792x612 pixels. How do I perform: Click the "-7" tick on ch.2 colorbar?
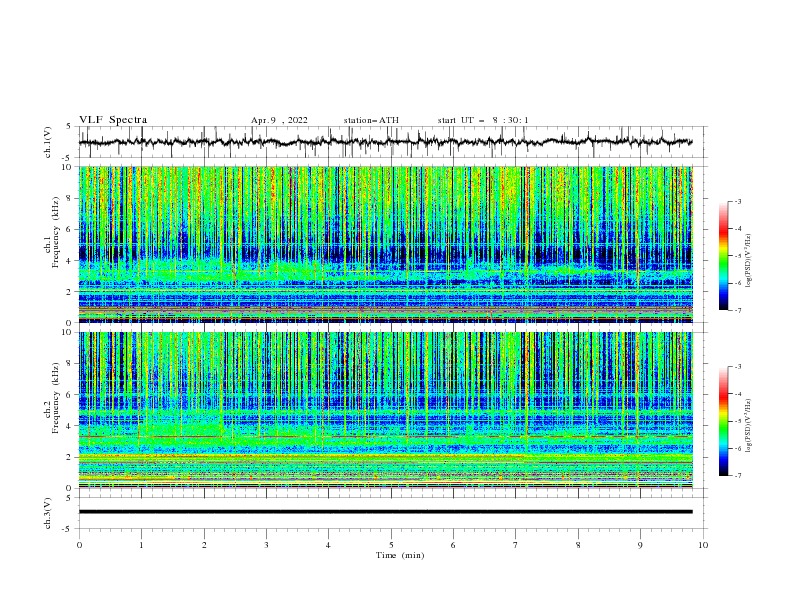[737, 475]
